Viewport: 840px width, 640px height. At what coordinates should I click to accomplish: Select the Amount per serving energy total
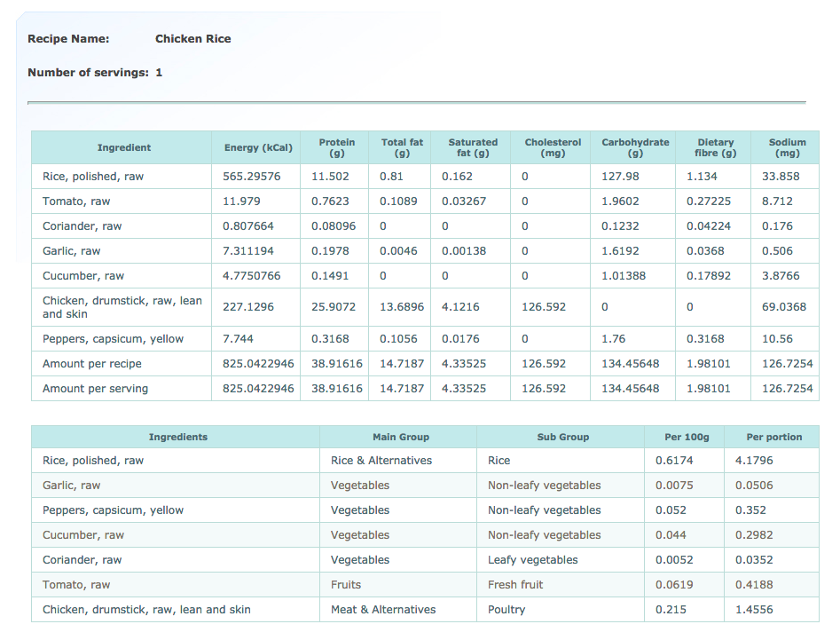(x=258, y=388)
